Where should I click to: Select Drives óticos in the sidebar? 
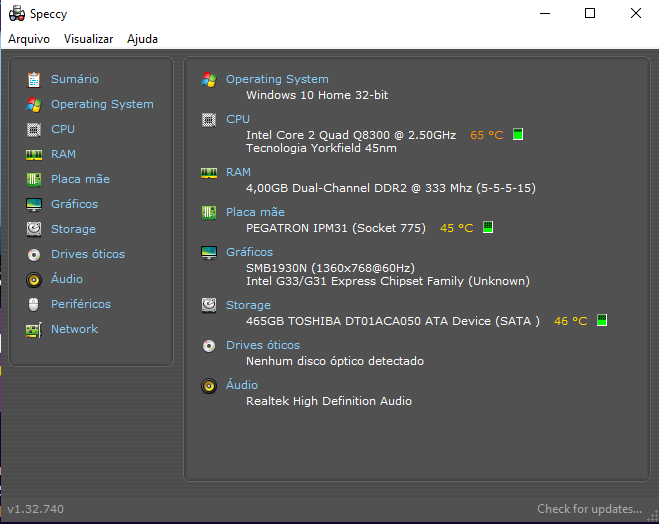pyautogui.click(x=88, y=254)
